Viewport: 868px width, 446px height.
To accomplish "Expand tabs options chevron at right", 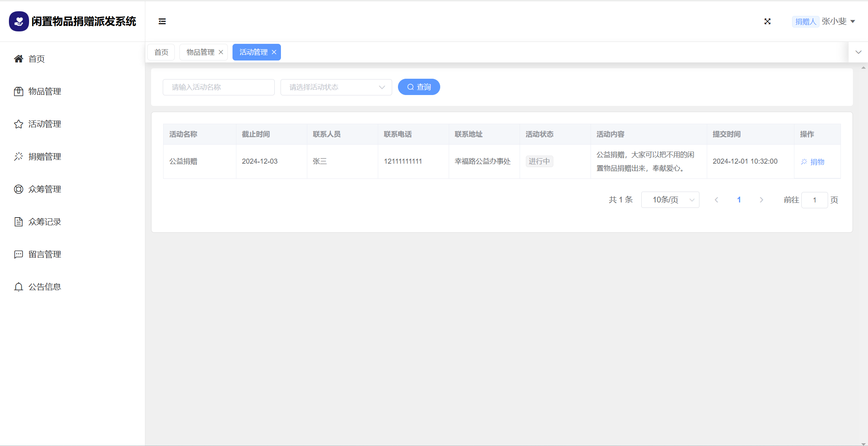I will [x=858, y=52].
